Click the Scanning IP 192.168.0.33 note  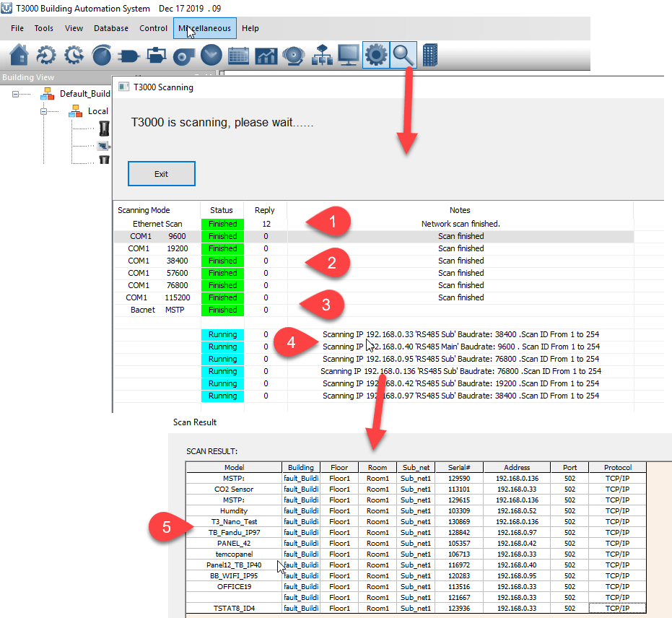[x=461, y=334]
